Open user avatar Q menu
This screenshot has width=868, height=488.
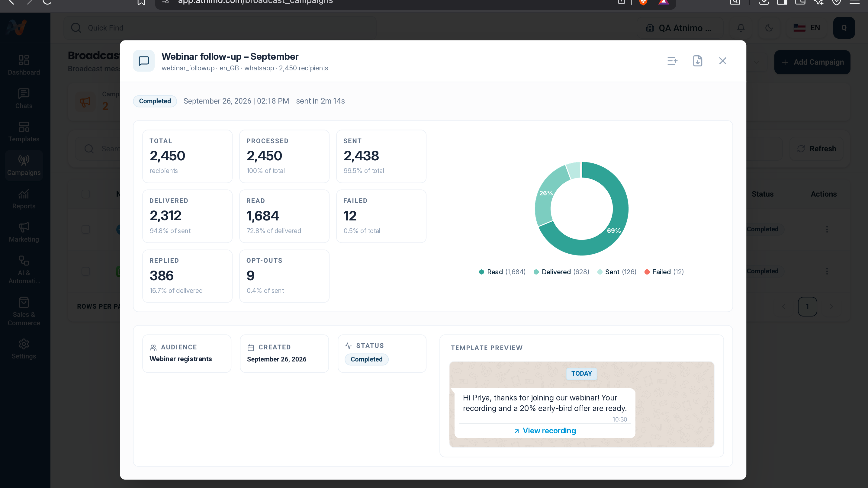pos(844,28)
